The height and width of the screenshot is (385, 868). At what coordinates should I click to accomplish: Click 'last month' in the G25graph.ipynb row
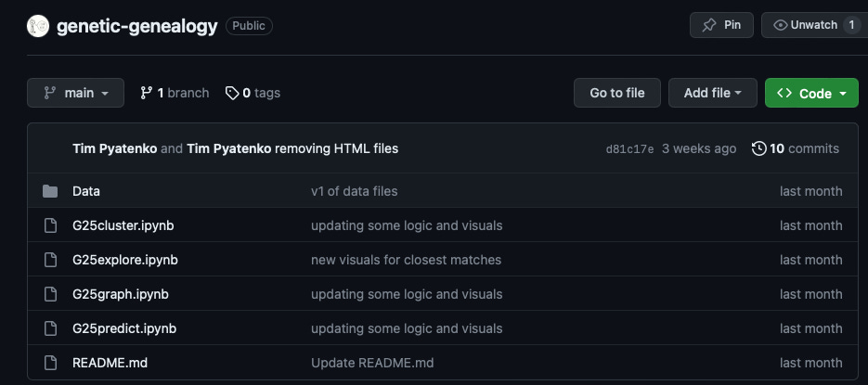(811, 294)
